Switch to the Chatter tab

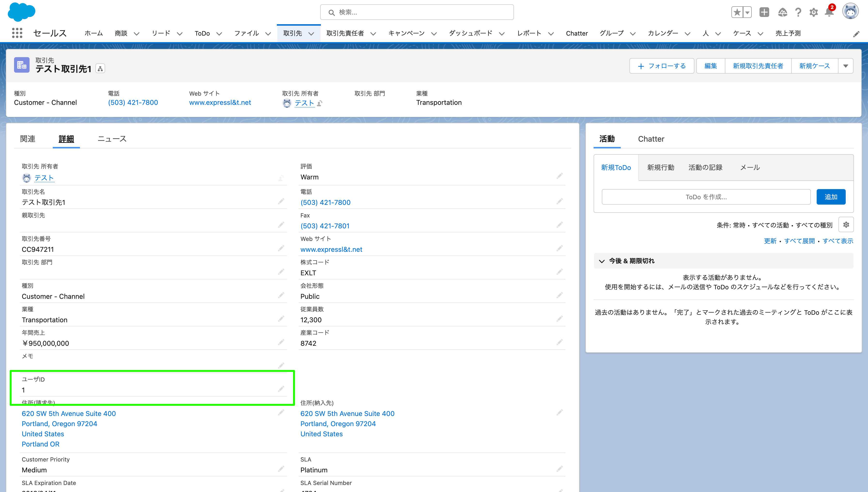[x=651, y=139]
